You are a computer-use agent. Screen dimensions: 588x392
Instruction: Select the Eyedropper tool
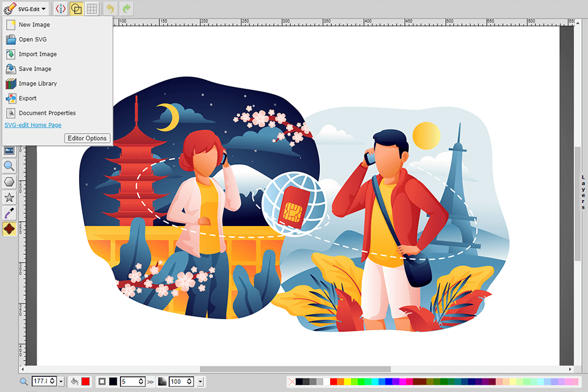9,214
